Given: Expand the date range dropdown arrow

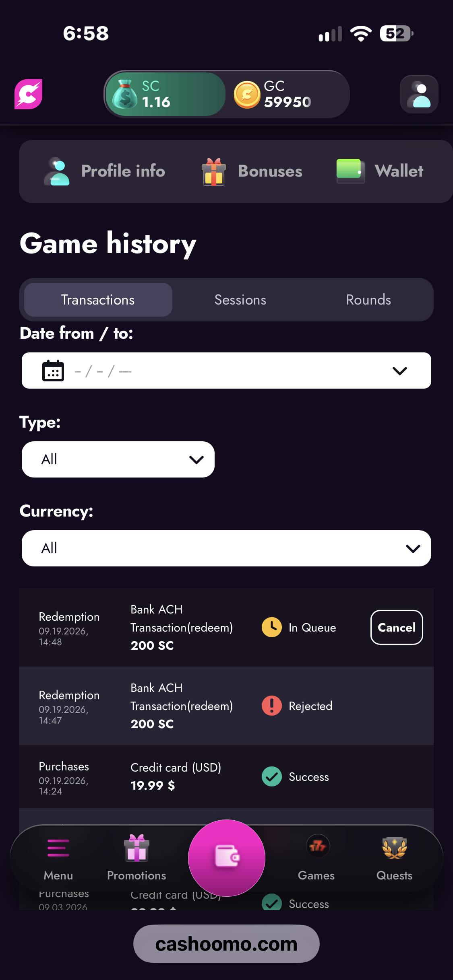Looking at the screenshot, I should coord(400,371).
